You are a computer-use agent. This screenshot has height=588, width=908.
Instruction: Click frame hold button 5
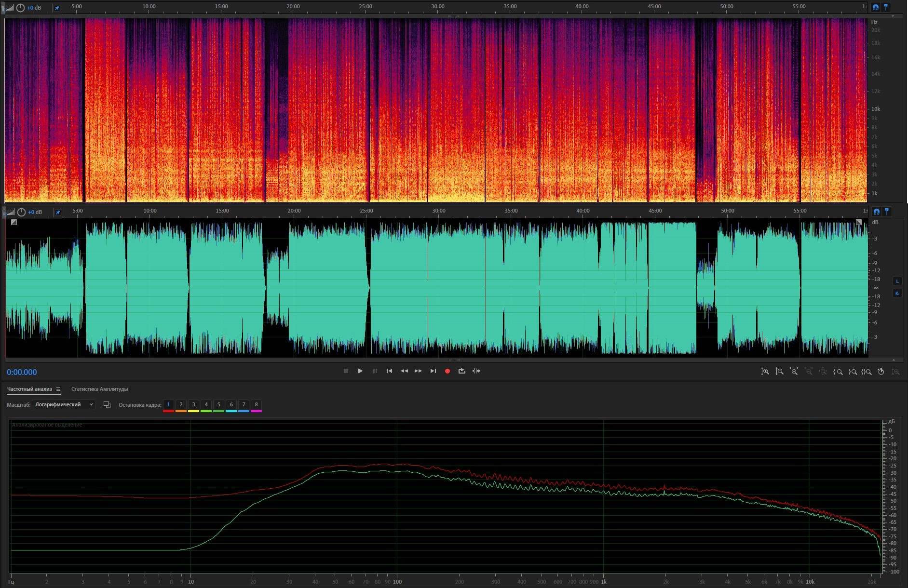click(x=218, y=405)
